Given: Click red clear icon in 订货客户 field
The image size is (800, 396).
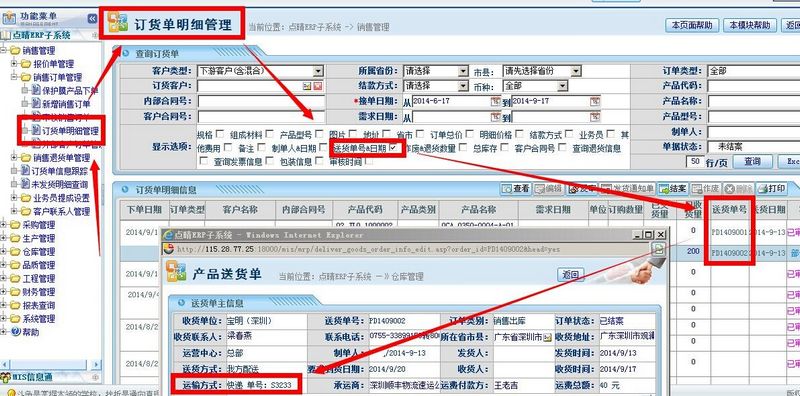Looking at the screenshot, I should click(x=317, y=86).
